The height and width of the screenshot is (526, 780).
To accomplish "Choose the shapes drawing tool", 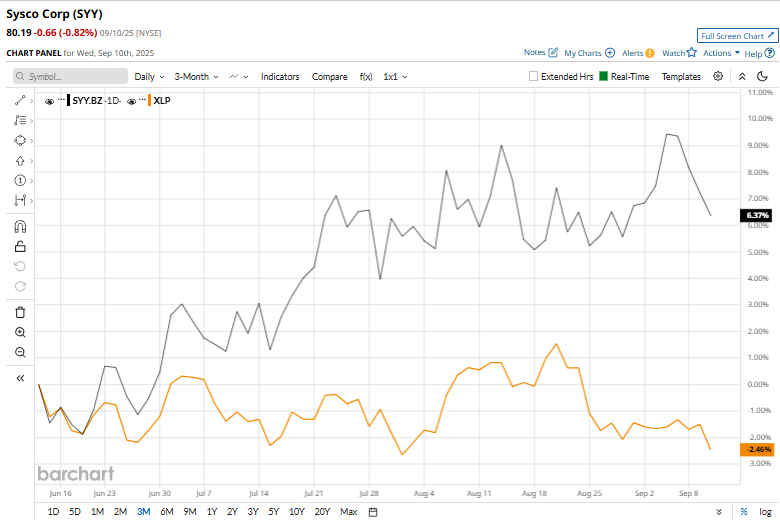I will coord(20,140).
